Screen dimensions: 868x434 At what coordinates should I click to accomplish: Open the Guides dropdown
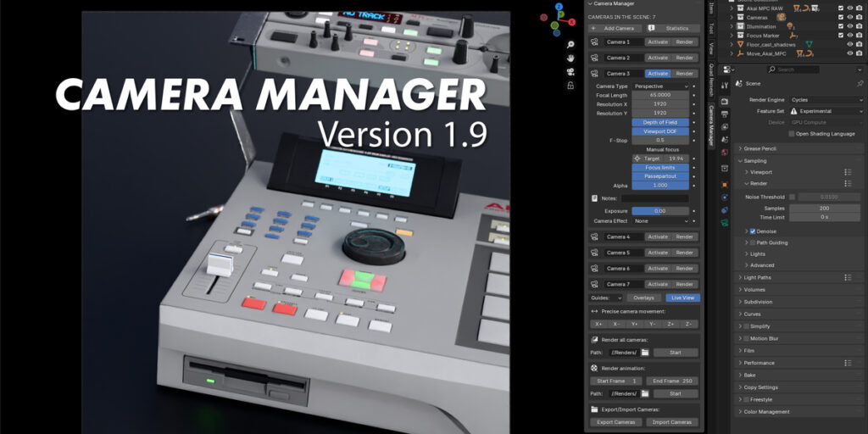[606, 298]
